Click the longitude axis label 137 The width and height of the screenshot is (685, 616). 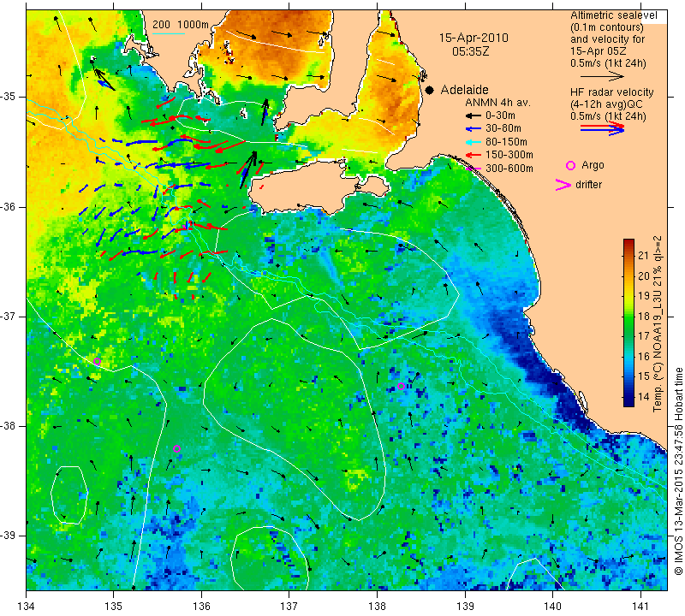point(289,607)
